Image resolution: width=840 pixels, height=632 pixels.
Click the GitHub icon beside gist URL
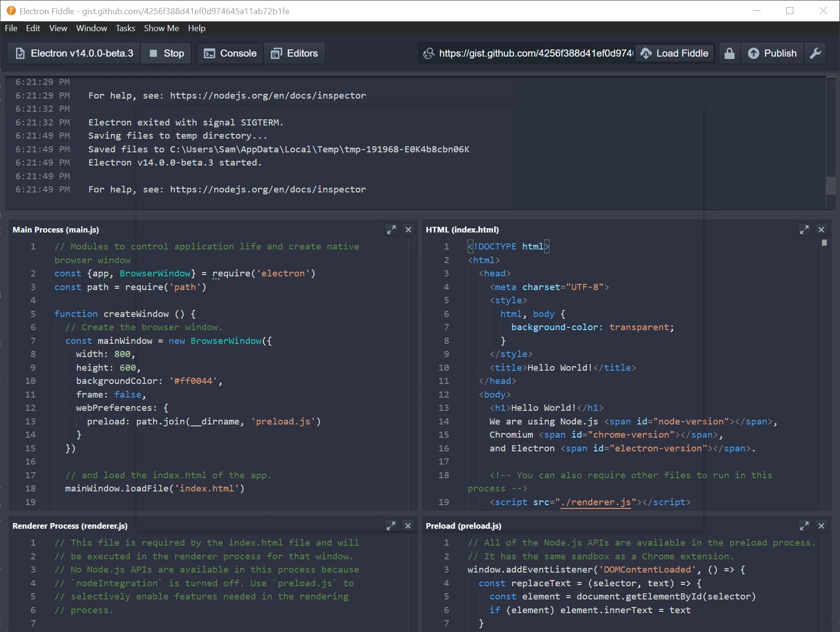point(428,53)
